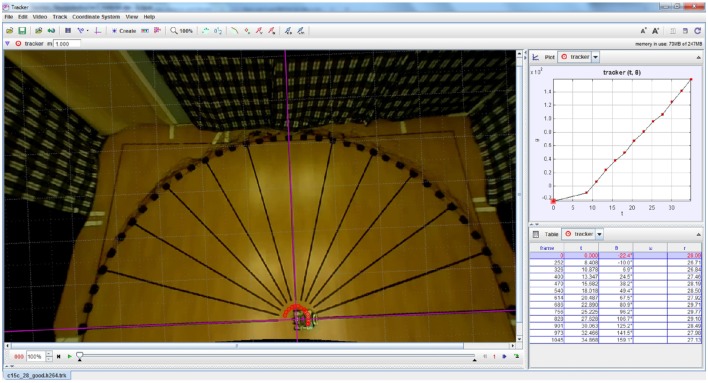This screenshot has height=383, width=708.
Task: Refresh using the circular arrow icon
Action: (x=698, y=31)
